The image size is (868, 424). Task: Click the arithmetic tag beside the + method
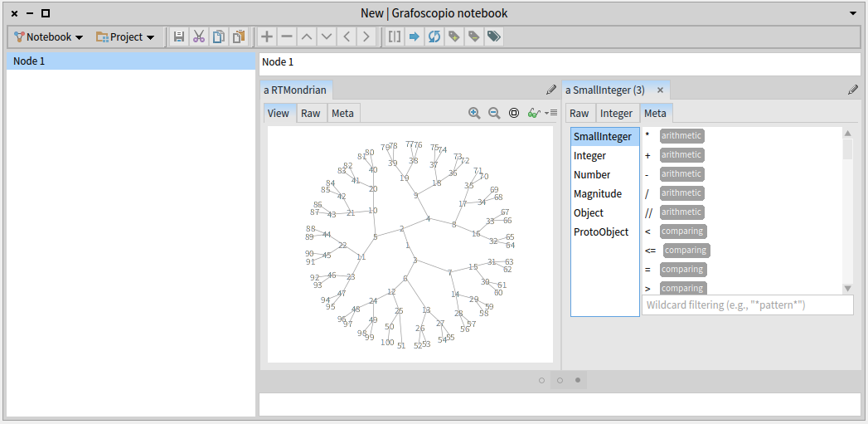coord(681,154)
